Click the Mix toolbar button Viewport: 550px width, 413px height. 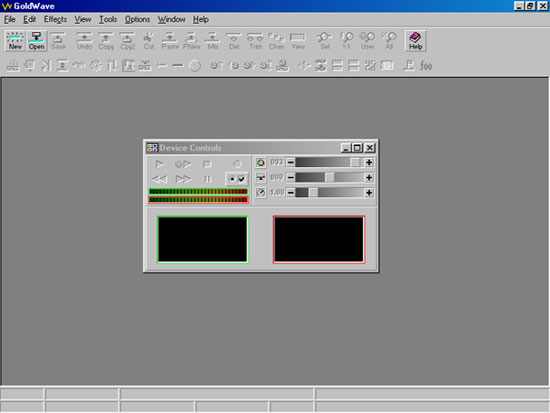213,41
